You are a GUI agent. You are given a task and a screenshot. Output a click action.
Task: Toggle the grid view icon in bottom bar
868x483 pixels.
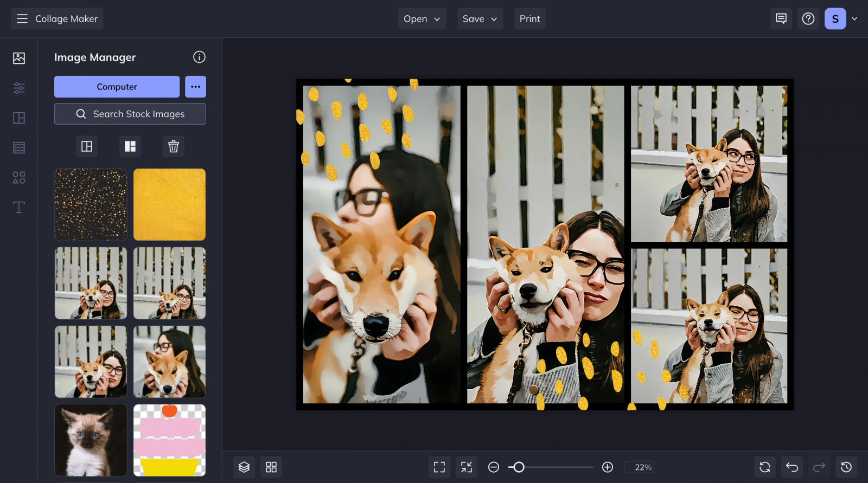(271, 467)
